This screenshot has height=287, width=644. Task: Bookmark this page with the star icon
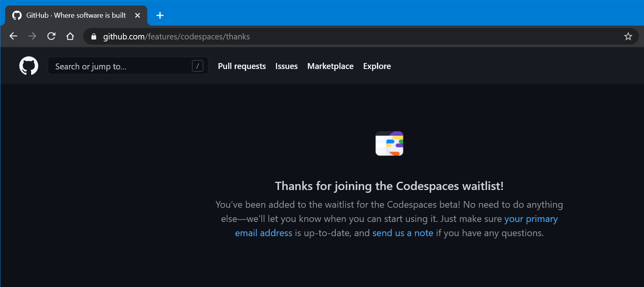coord(628,36)
